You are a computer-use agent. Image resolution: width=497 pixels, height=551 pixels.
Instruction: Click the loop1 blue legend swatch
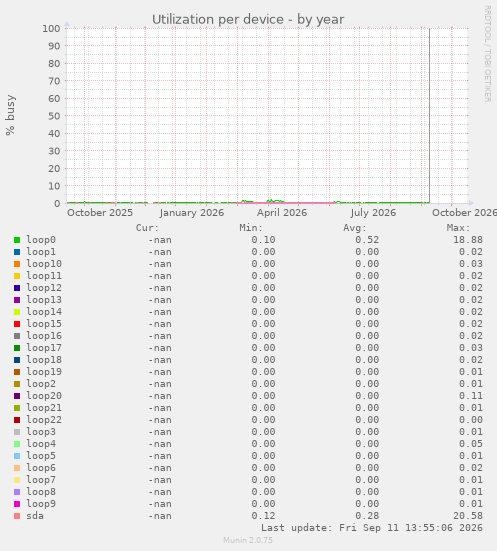17,252
